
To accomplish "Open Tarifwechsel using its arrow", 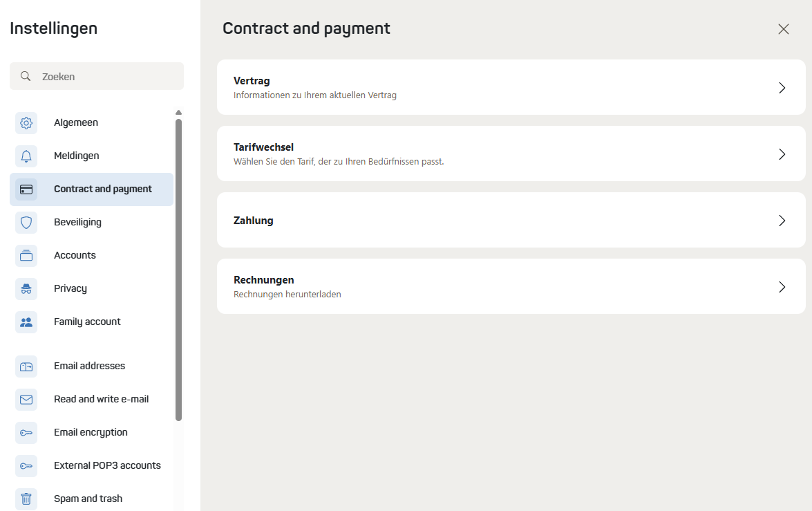I will 782,154.
